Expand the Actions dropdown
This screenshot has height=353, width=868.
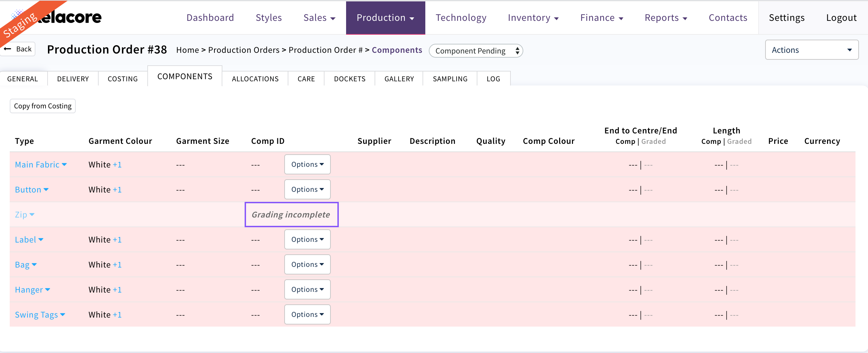click(811, 50)
